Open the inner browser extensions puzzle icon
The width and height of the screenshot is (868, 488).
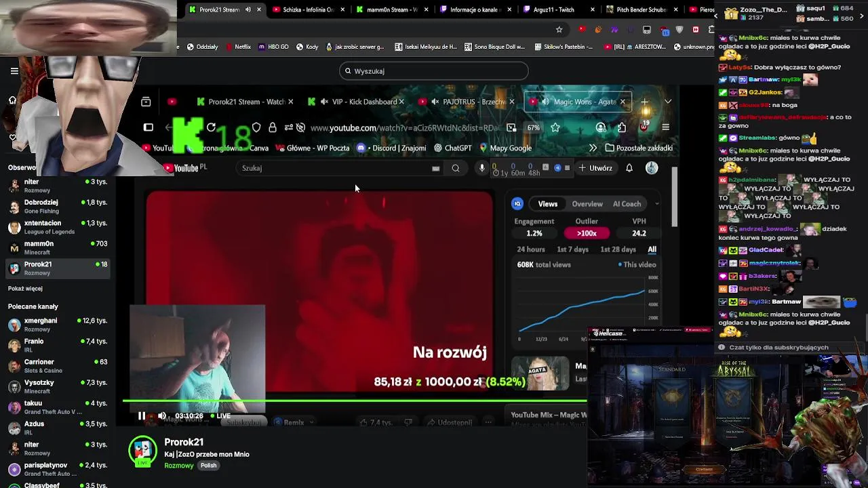pos(622,127)
